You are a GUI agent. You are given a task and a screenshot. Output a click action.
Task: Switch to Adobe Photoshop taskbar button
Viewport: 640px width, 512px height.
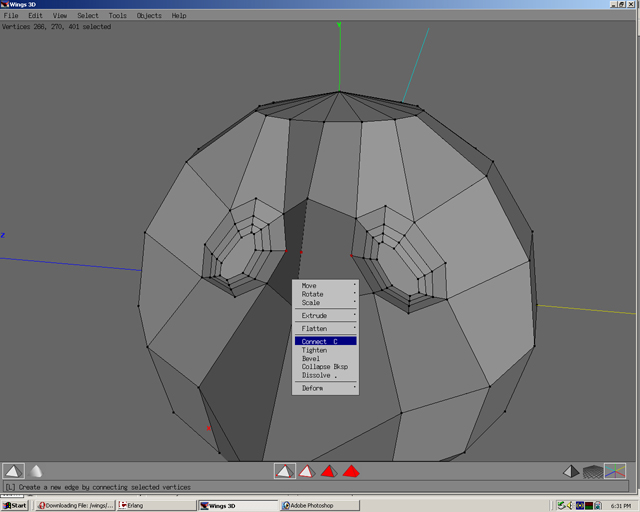pyautogui.click(x=320, y=505)
